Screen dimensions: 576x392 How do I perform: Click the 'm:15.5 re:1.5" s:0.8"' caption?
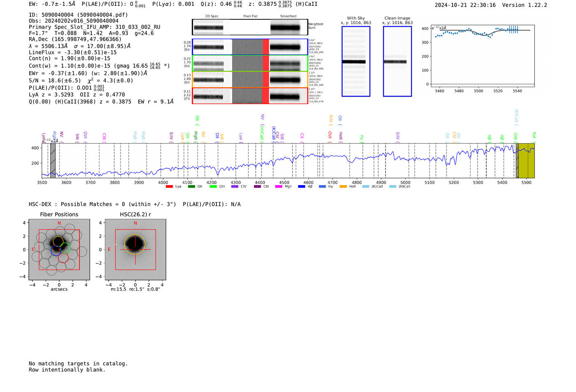pos(135,289)
